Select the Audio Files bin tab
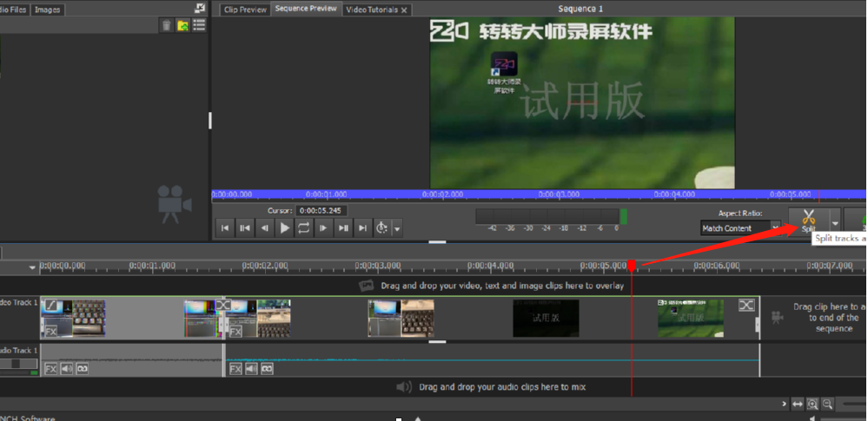This screenshot has width=868, height=421. point(13,10)
